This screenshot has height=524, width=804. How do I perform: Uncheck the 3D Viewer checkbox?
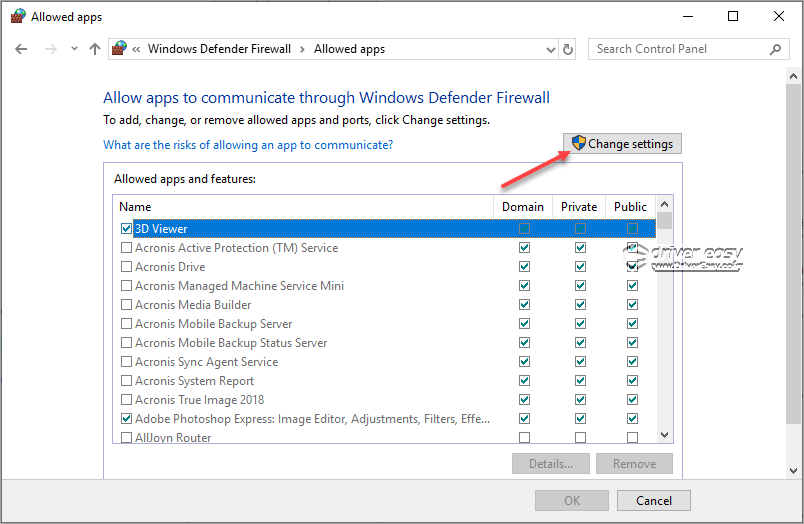click(126, 229)
